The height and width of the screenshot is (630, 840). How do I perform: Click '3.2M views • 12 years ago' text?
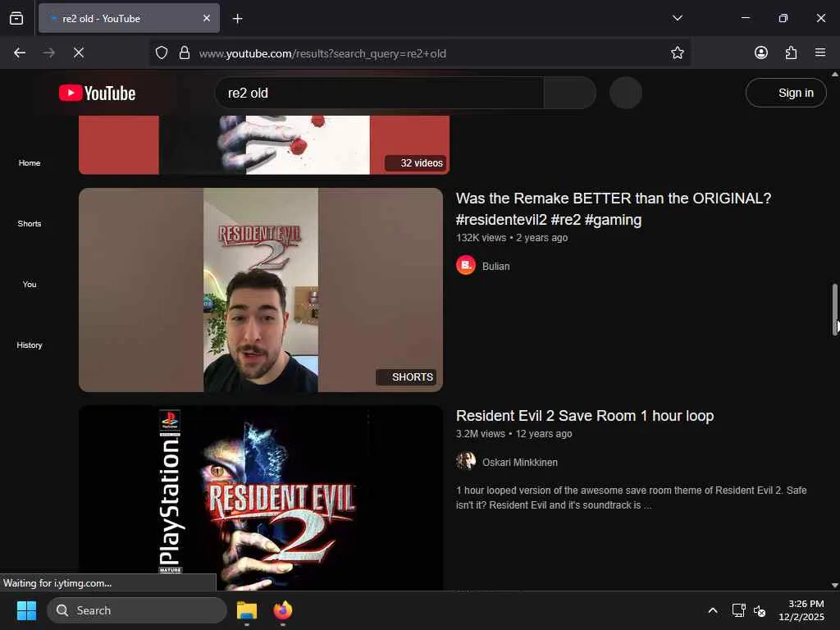[x=514, y=434]
